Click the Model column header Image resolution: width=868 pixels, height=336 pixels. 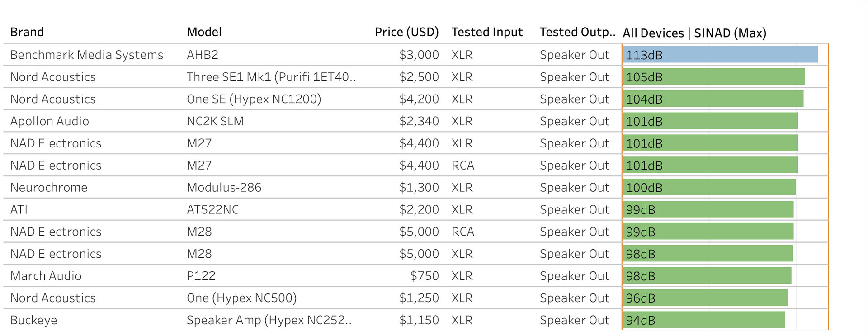tap(204, 32)
